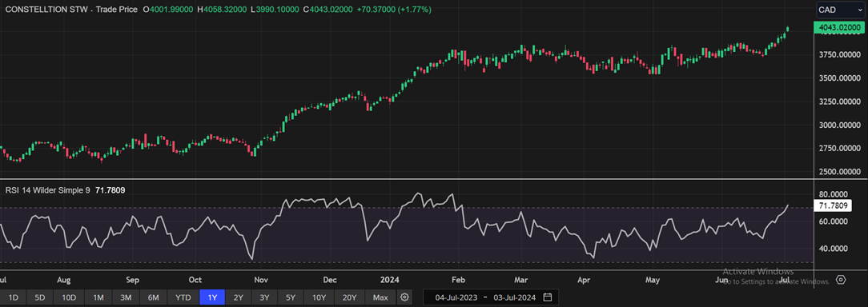Select the 5D time range
This screenshot has width=868, height=307.
[40, 297]
